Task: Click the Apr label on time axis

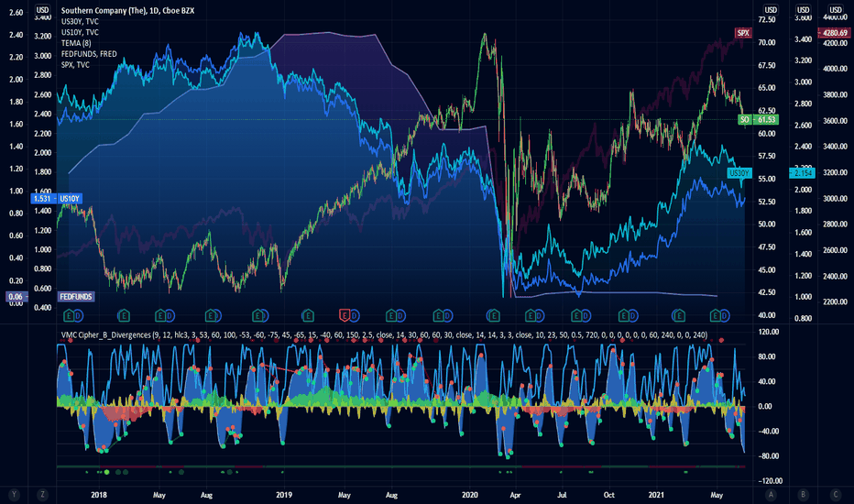Action: point(515,495)
